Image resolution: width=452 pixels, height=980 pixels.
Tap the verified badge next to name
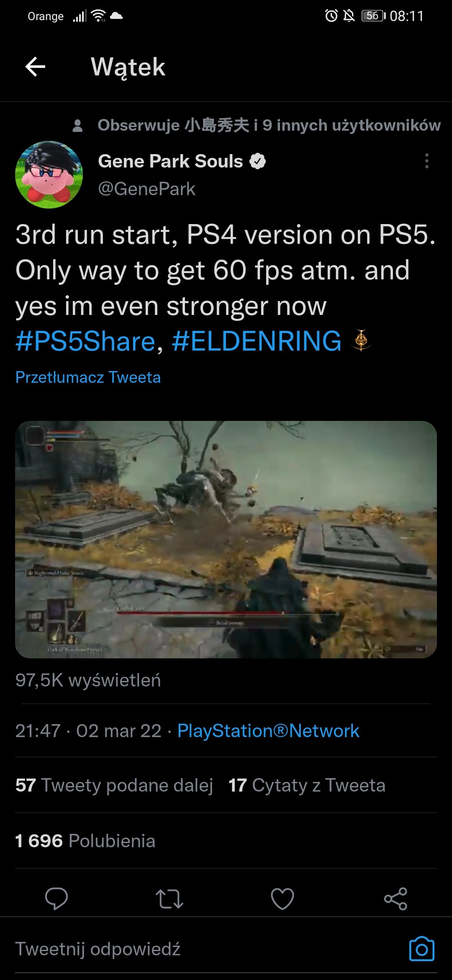coord(258,161)
